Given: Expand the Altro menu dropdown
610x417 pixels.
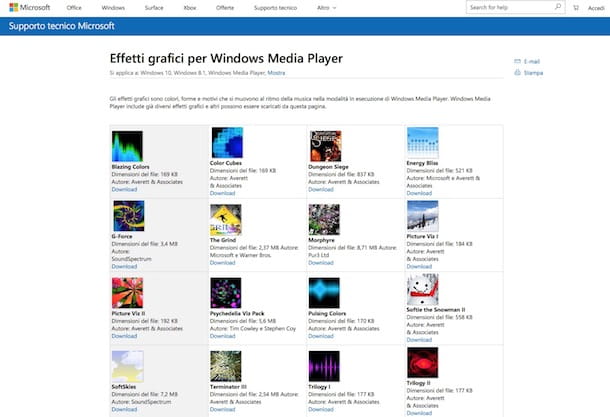Looking at the screenshot, I should pos(326,7).
